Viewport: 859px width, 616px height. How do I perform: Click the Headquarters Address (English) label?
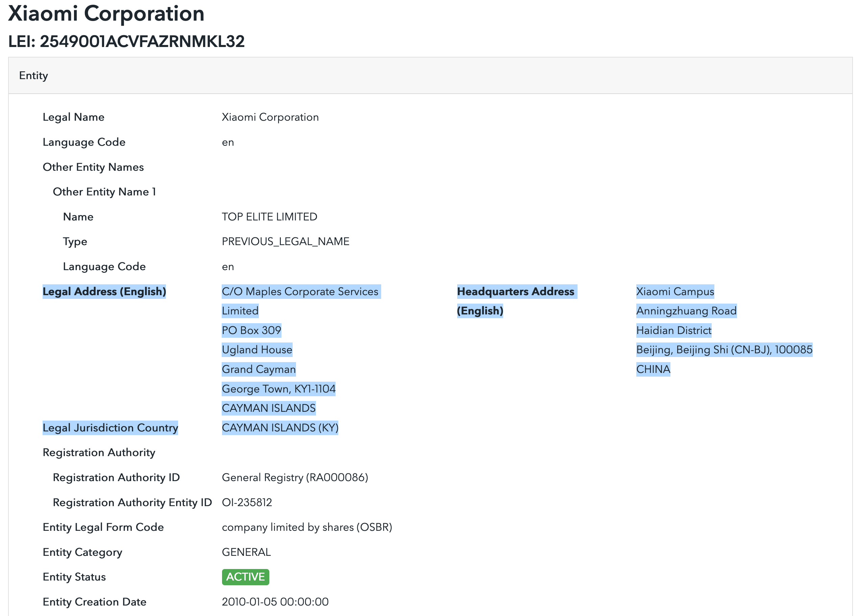pyautogui.click(x=517, y=301)
